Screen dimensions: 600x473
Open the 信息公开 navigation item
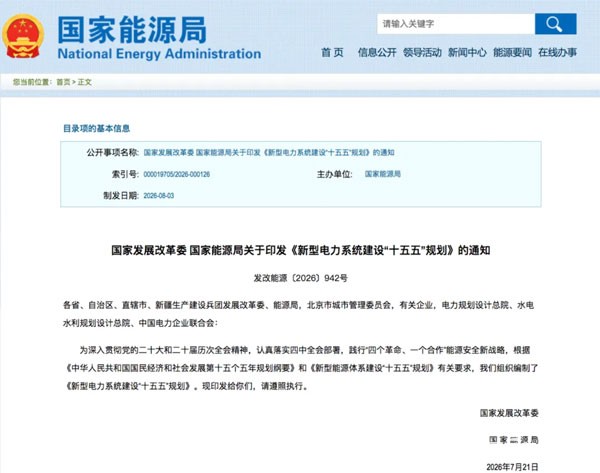point(377,52)
